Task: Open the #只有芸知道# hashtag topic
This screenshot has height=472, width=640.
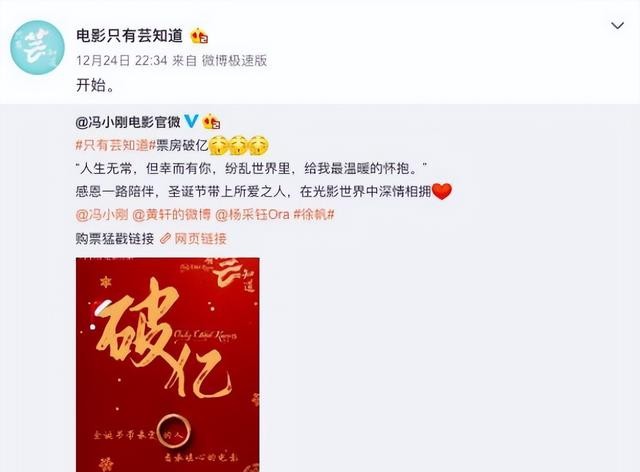Action: 113,145
